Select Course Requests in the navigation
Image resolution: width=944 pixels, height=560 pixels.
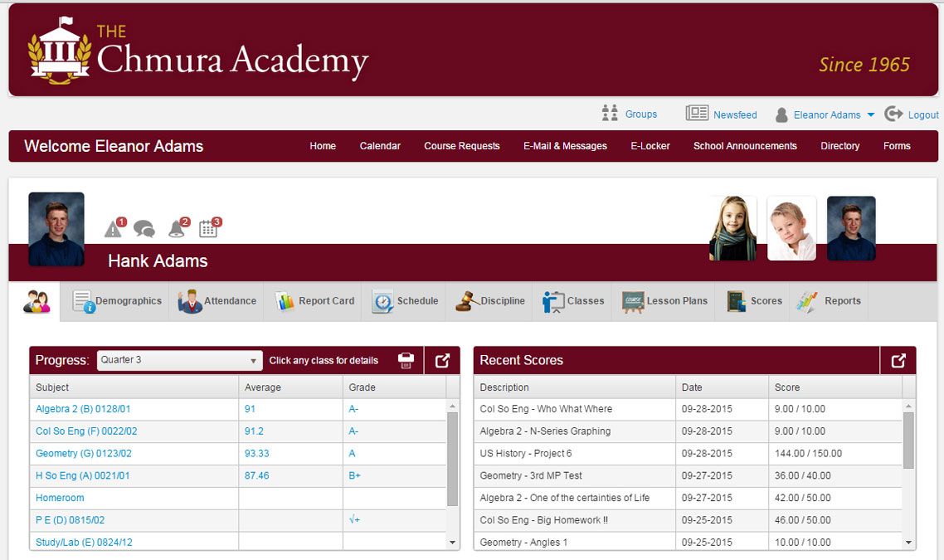point(461,146)
